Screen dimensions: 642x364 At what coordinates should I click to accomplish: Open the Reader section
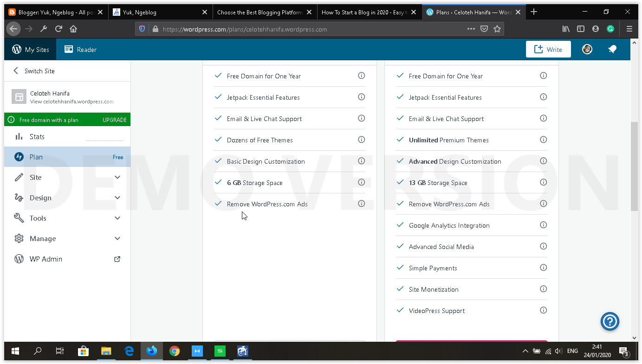pyautogui.click(x=80, y=50)
